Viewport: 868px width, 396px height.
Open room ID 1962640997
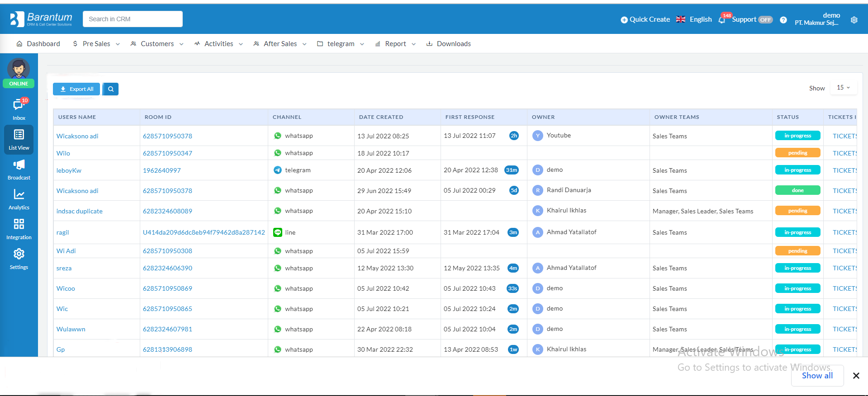point(161,170)
